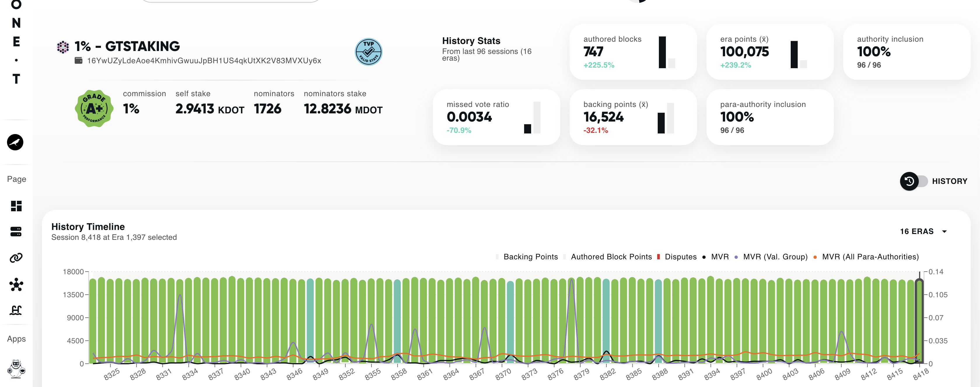Viewport: 980px width, 387px height.
Task: Open the era points 100,075 stat card
Action: pos(770,52)
